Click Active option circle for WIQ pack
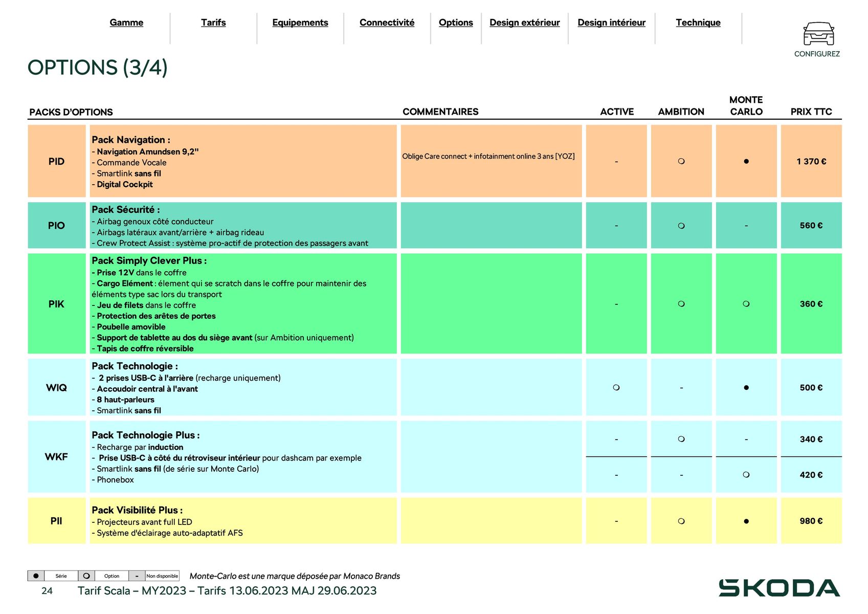 point(616,387)
